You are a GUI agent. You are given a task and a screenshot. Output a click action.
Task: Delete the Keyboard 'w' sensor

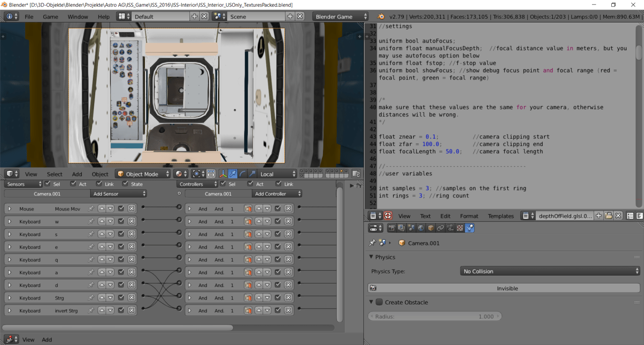132,221
